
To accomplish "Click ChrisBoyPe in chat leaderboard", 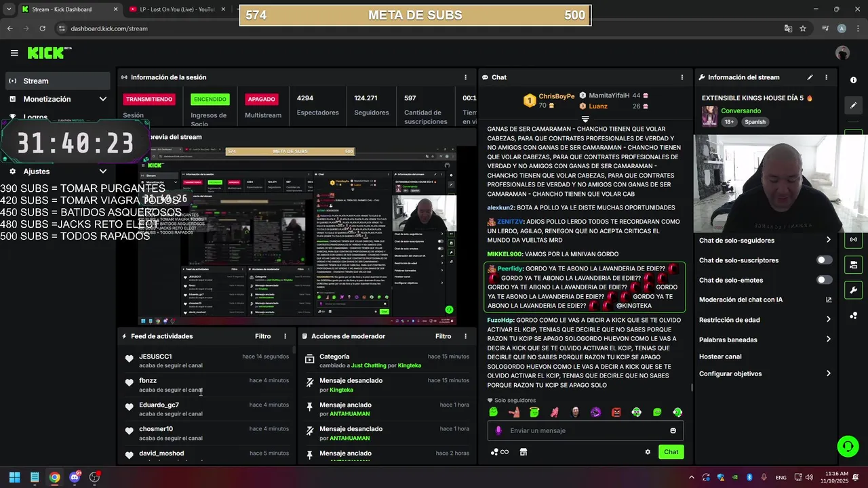I will [556, 96].
